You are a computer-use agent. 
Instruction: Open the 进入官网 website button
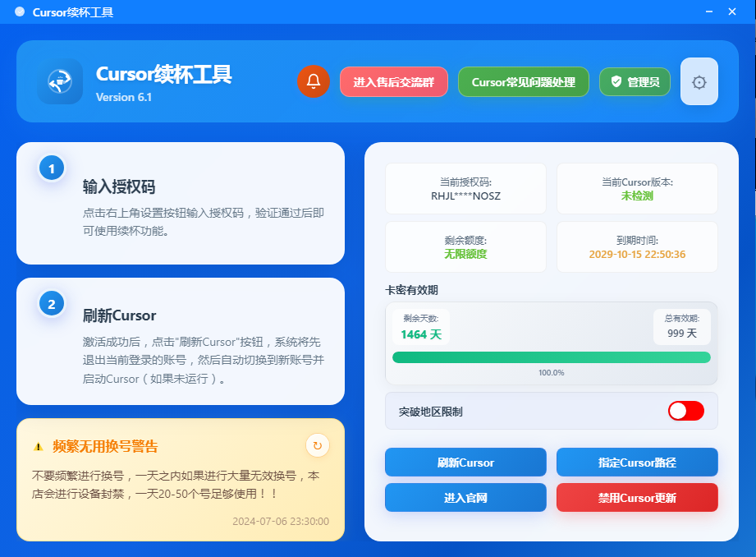click(465, 498)
